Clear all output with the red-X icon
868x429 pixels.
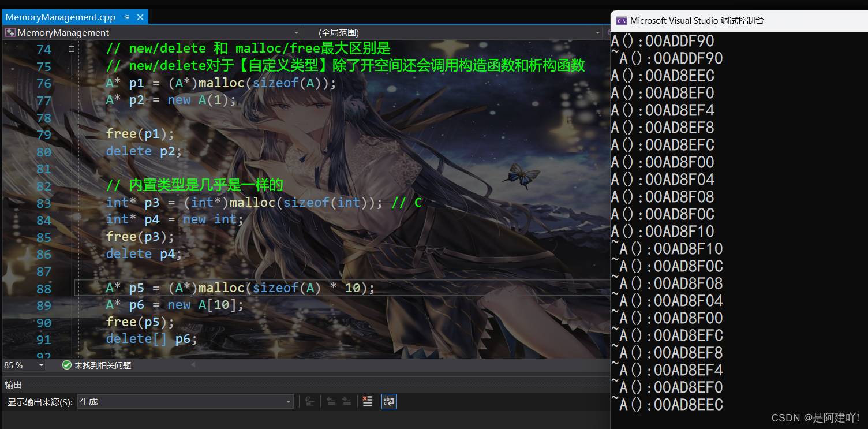[x=367, y=402]
